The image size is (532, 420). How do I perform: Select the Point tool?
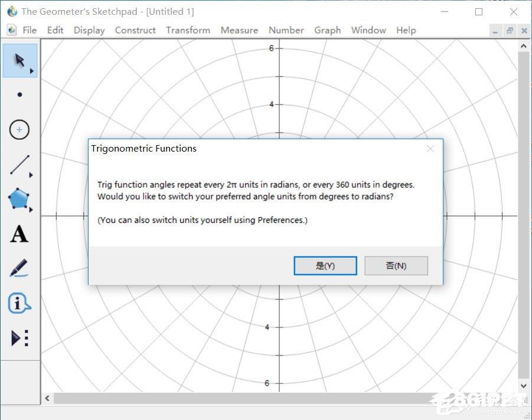(x=19, y=94)
